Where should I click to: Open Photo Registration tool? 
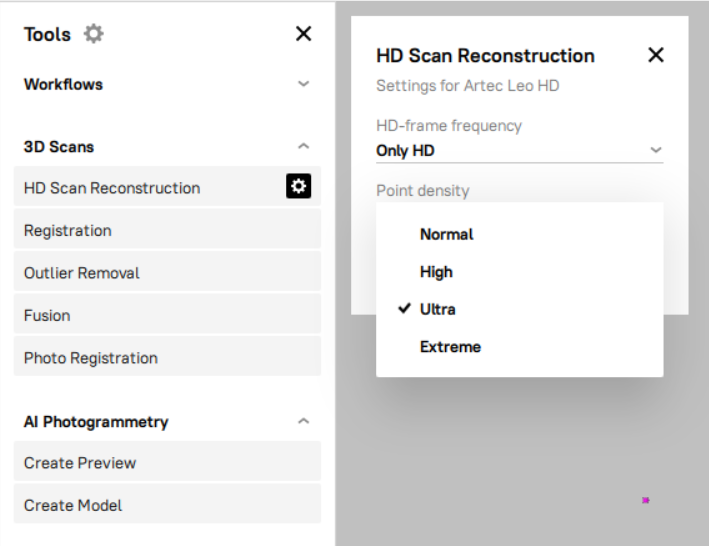coord(167,356)
